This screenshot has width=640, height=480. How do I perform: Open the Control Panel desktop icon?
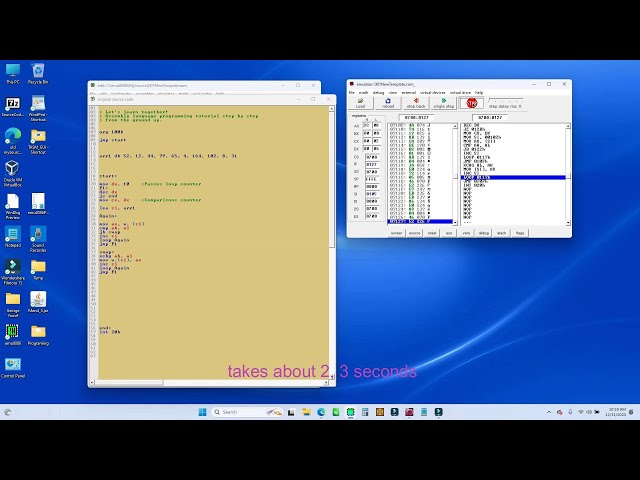[x=13, y=367]
